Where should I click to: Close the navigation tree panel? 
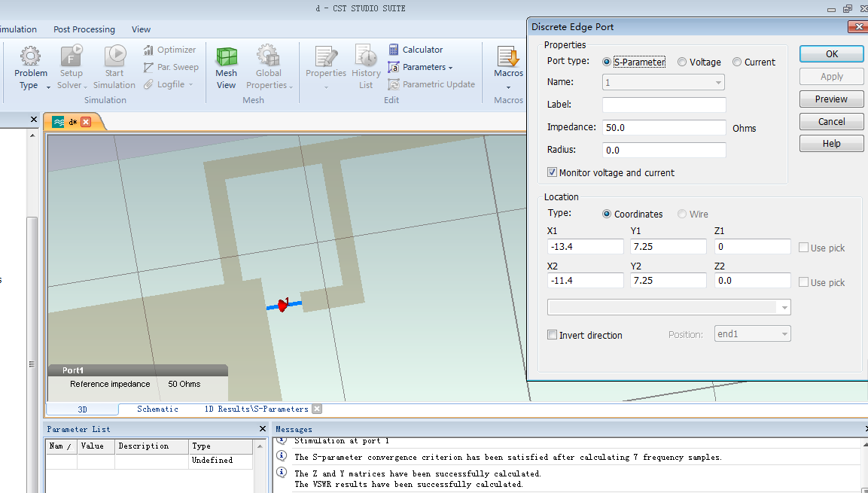click(x=33, y=119)
